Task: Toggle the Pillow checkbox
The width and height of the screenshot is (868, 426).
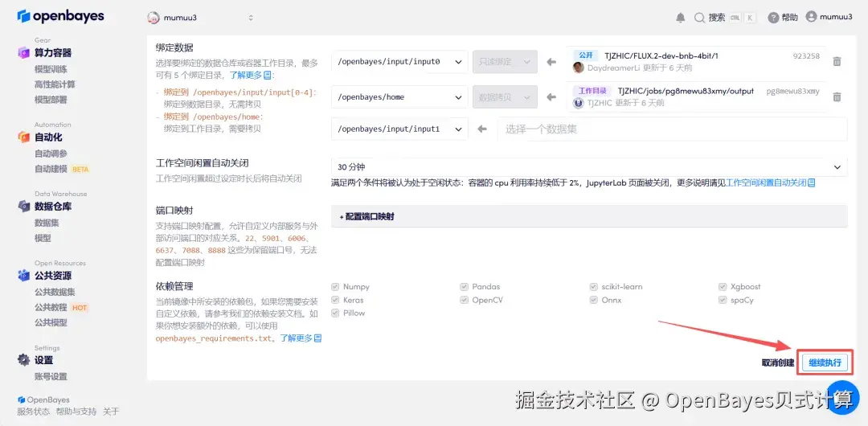Action: click(335, 313)
